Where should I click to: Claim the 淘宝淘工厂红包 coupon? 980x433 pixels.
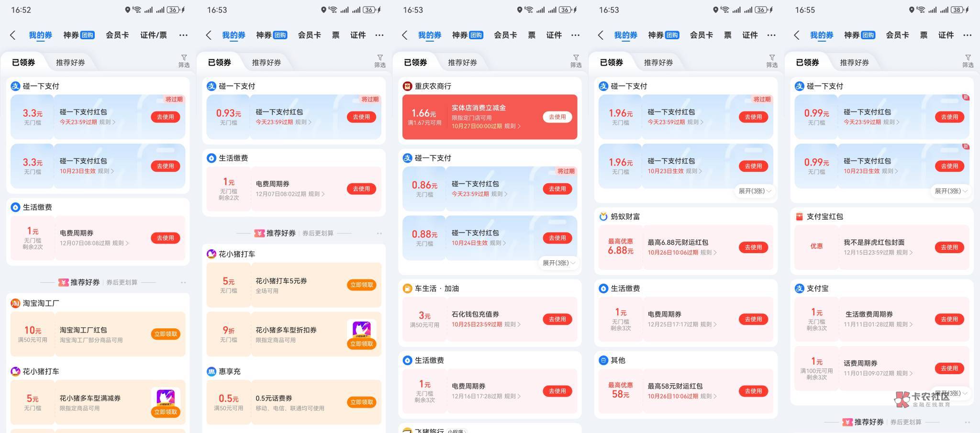point(166,334)
